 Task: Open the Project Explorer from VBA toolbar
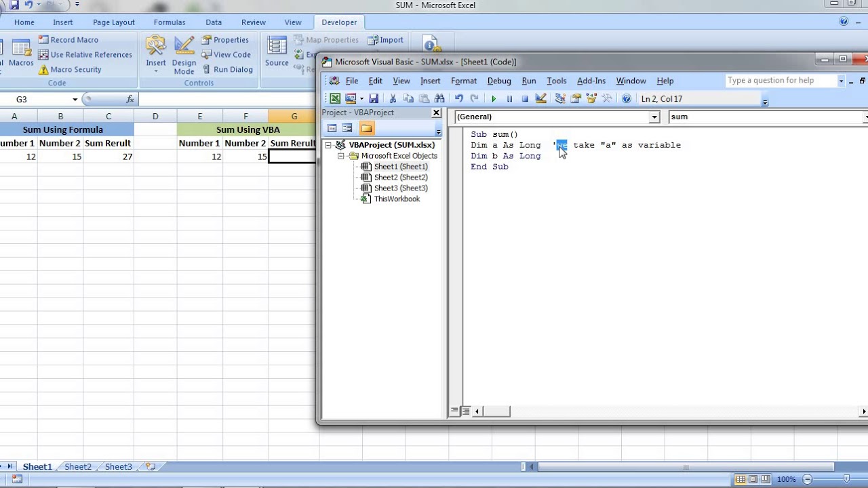click(560, 99)
